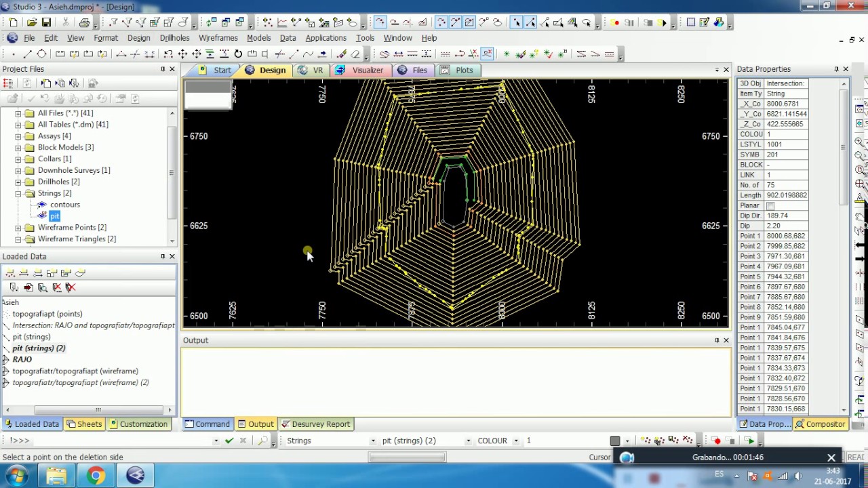Switch to the VR tab
The image size is (868, 488).
click(311, 70)
